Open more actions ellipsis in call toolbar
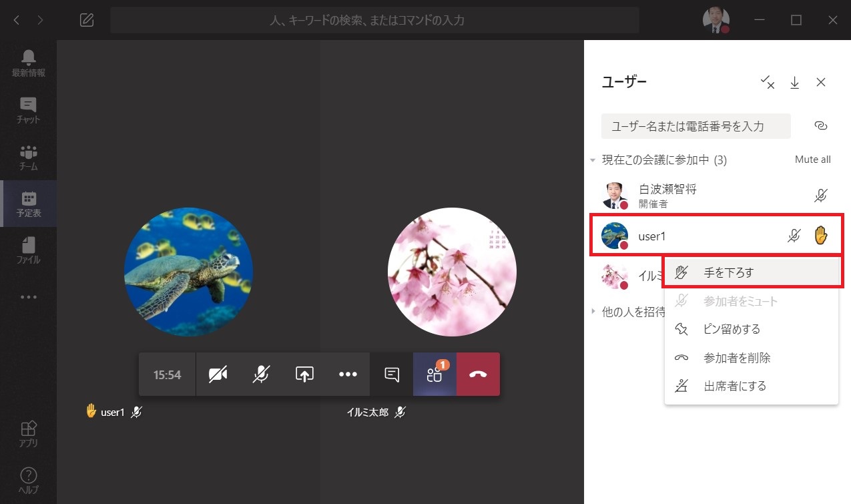Viewport: 851px width, 504px height. (x=348, y=374)
